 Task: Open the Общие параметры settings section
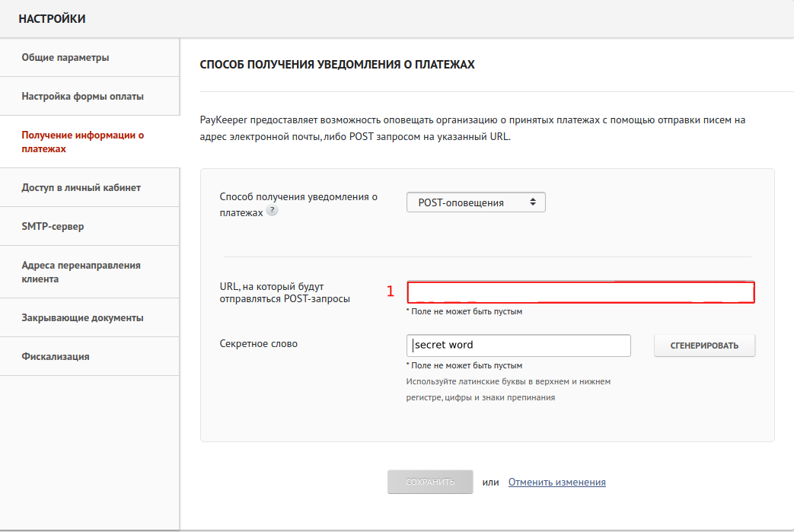65,57
